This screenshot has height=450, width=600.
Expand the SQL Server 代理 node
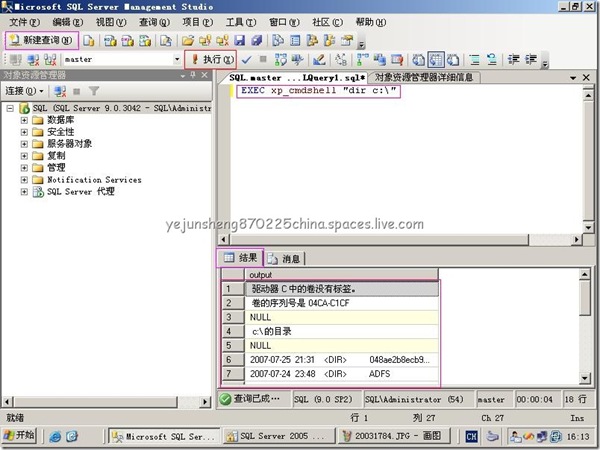[x=24, y=191]
